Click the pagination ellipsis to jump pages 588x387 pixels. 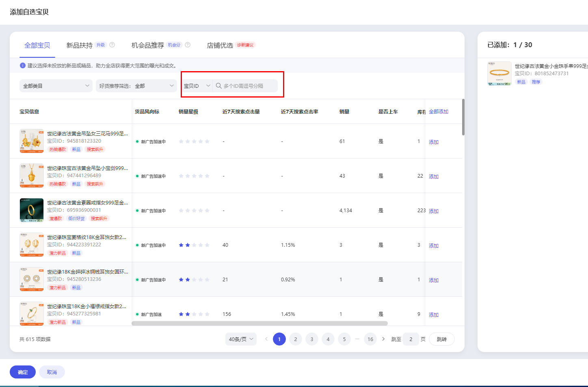coord(357,339)
